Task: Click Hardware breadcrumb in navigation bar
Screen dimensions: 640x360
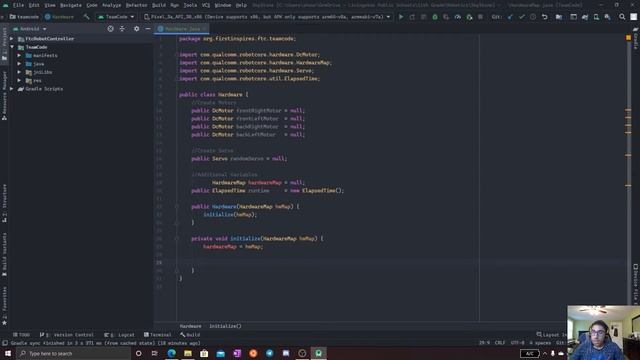Action: 60,17
